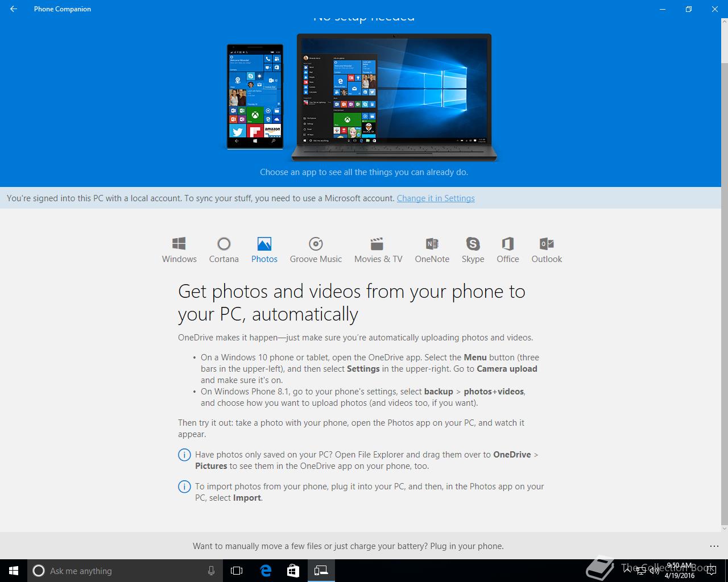
Task: Click the first info icon beside OneDrive tip
Action: tap(184, 455)
